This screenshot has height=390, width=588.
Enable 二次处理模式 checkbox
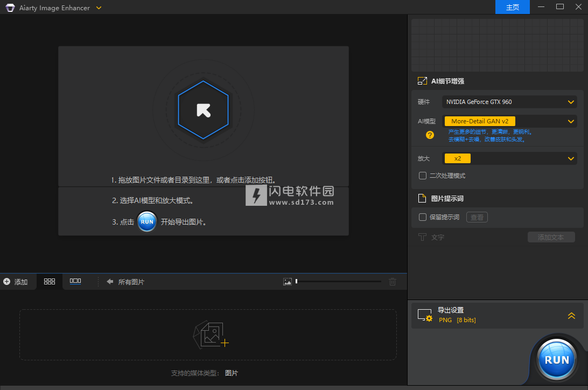(423, 176)
